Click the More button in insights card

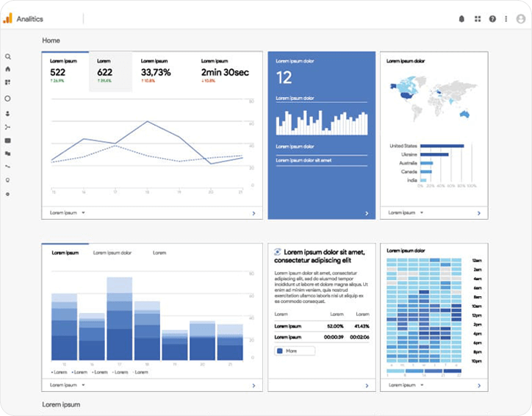coord(295,351)
